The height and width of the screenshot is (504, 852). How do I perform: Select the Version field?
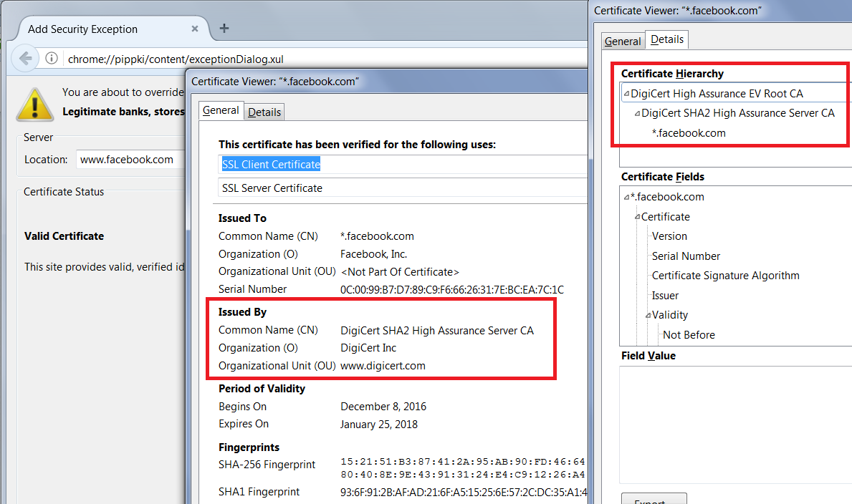(669, 236)
